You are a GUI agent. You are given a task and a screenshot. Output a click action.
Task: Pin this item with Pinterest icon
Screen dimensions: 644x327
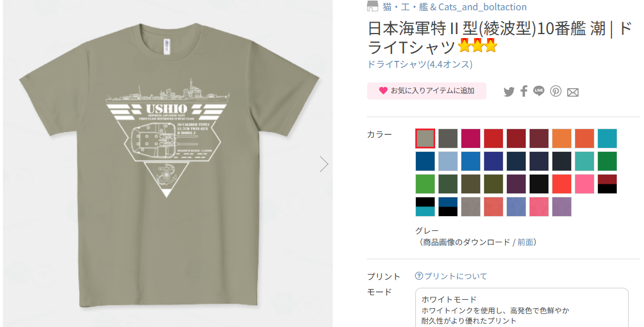tap(556, 91)
